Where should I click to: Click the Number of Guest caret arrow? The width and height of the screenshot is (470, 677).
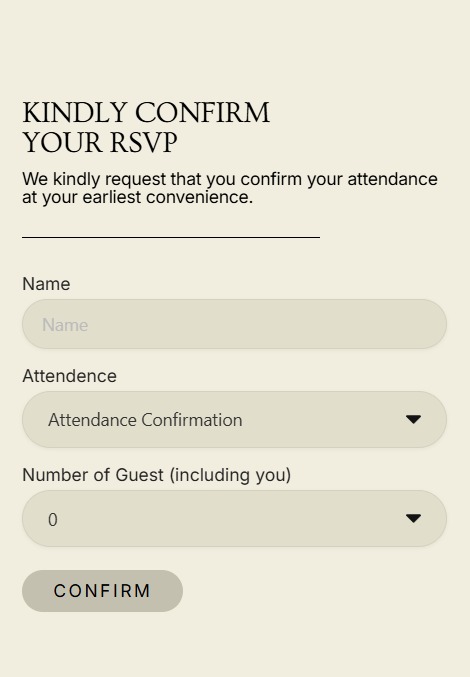[x=413, y=518]
